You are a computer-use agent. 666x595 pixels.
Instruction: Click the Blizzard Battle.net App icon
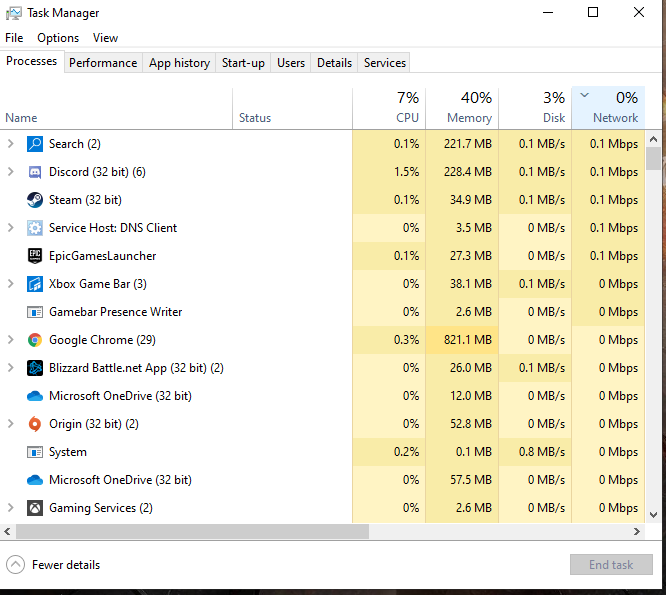pos(35,368)
